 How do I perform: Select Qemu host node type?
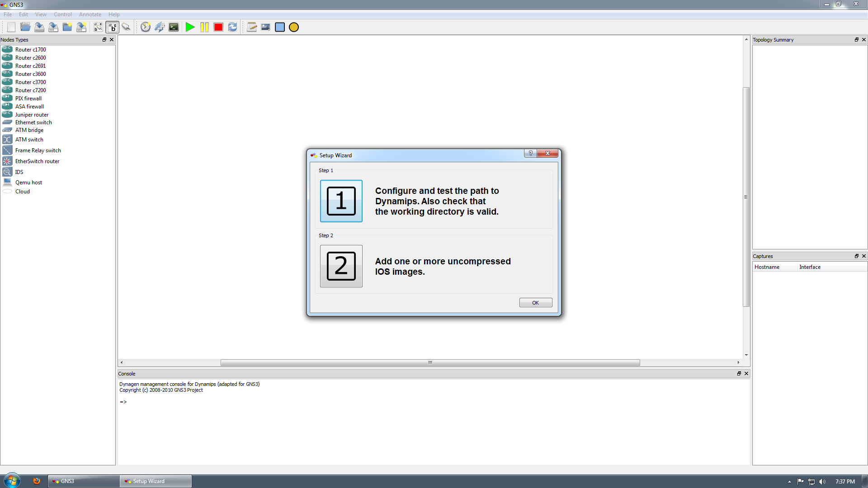58,183
